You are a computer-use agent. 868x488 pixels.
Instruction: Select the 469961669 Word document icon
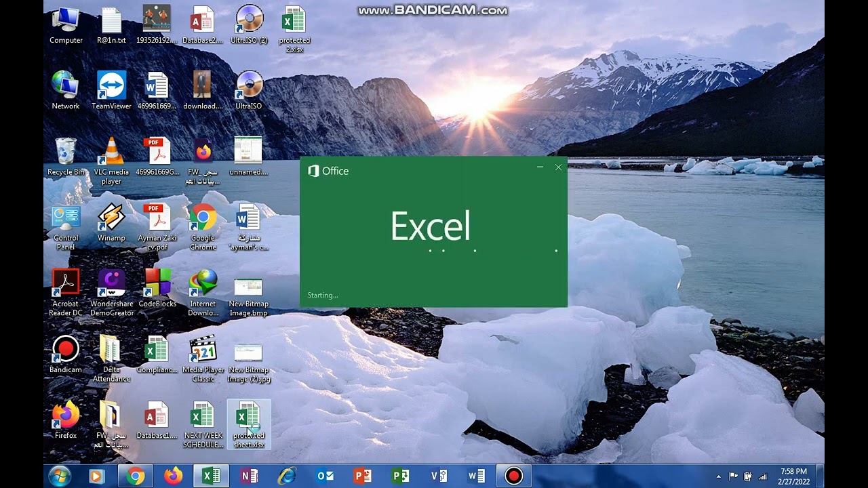[157, 91]
